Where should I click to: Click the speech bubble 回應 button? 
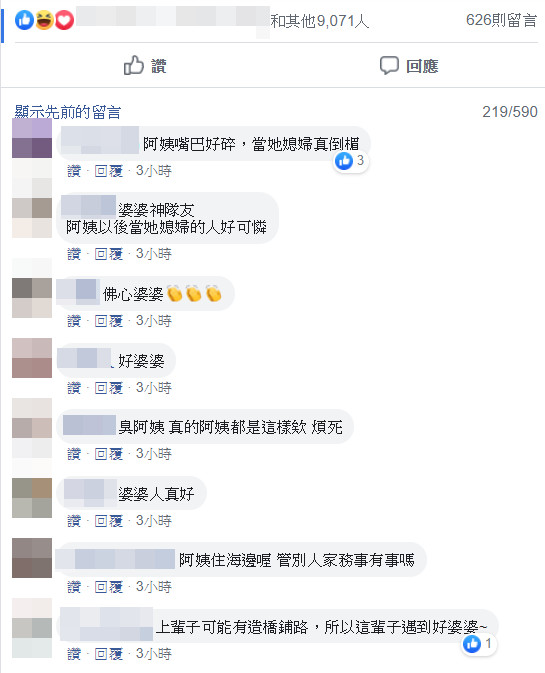click(x=409, y=66)
